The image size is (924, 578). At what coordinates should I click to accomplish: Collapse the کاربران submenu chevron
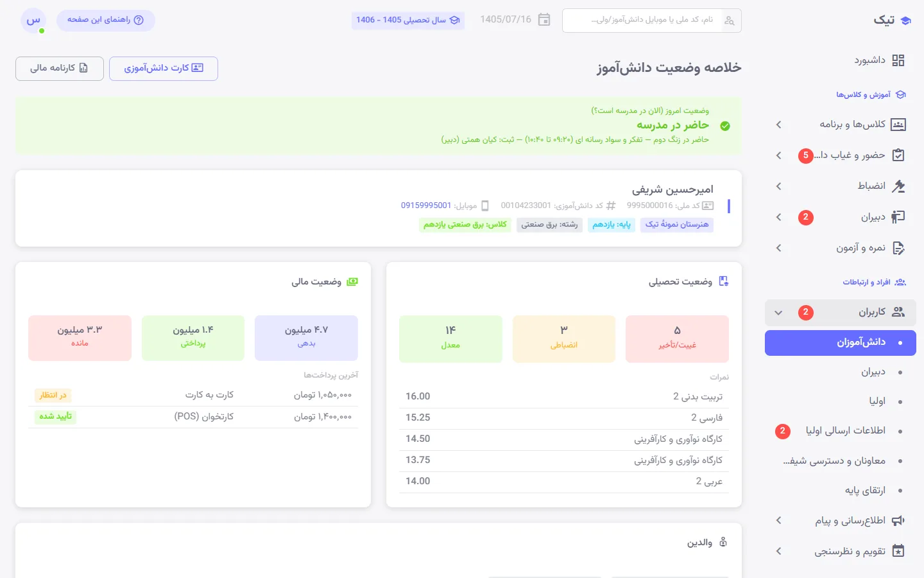coord(778,313)
